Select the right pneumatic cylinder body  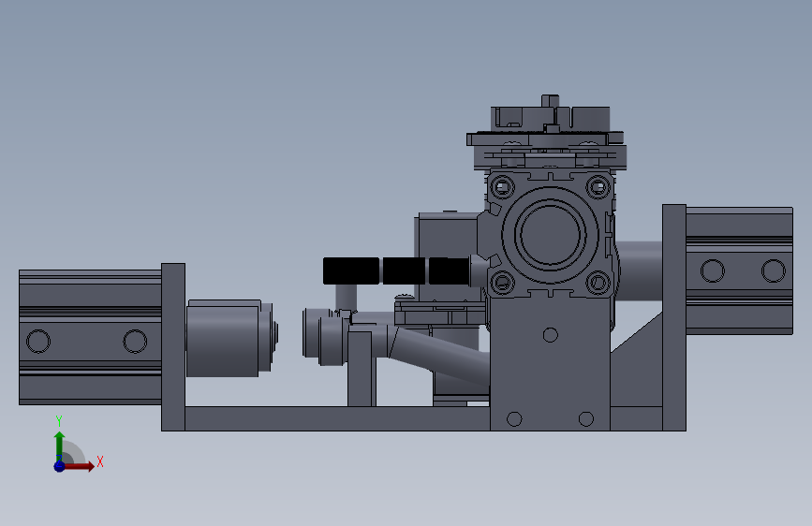739,270
